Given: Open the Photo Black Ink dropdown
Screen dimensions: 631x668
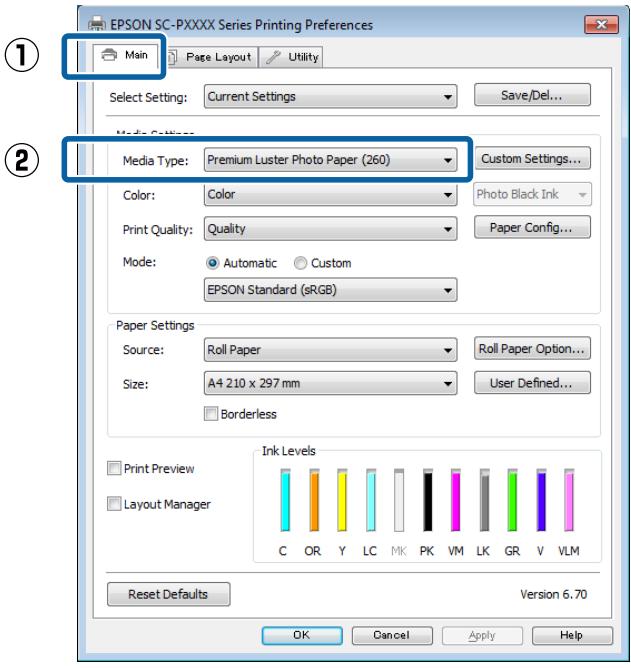Looking at the screenshot, I should pos(532,194).
